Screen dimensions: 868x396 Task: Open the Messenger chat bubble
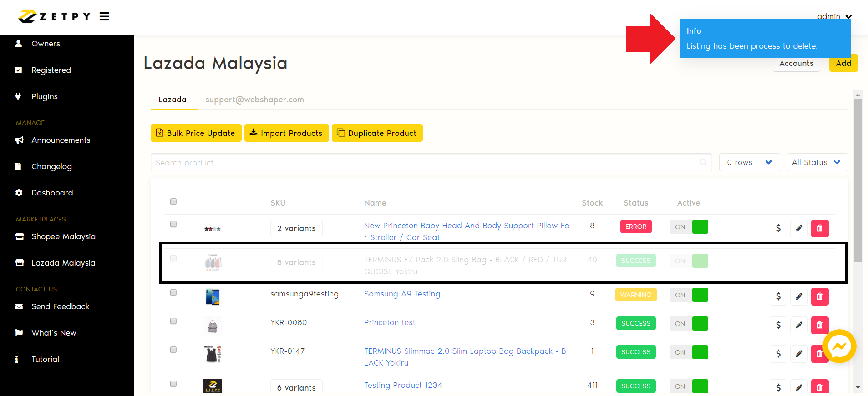tap(839, 346)
